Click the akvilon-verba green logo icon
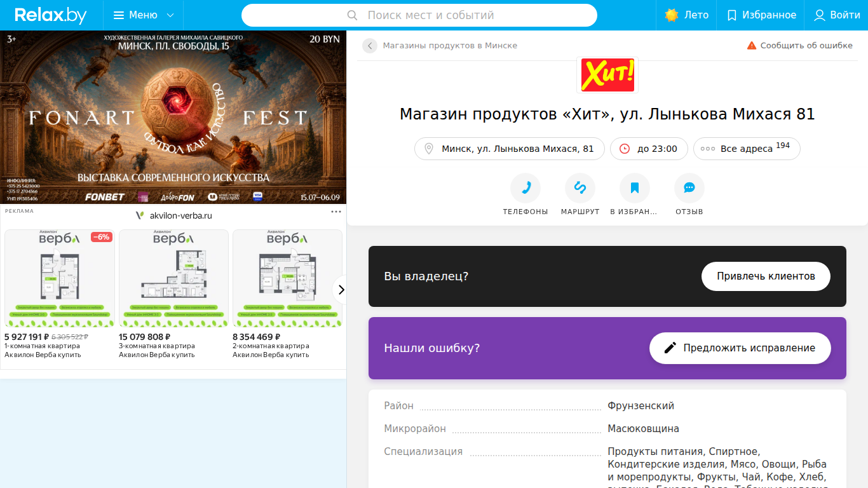The width and height of the screenshot is (868, 488). [x=140, y=215]
